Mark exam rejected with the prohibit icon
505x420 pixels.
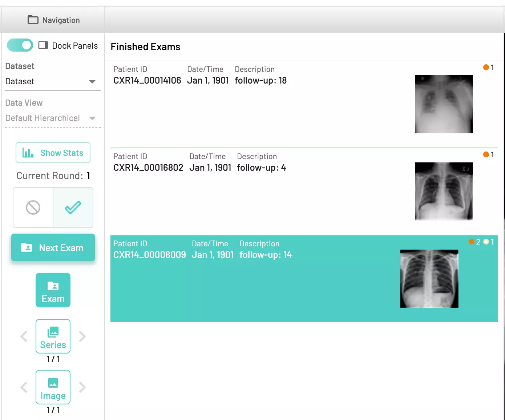33,207
